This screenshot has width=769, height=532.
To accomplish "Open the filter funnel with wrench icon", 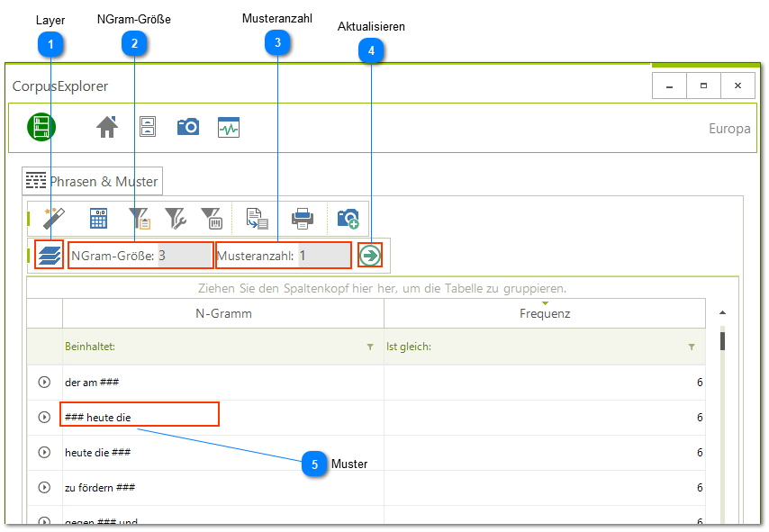I will (176, 218).
